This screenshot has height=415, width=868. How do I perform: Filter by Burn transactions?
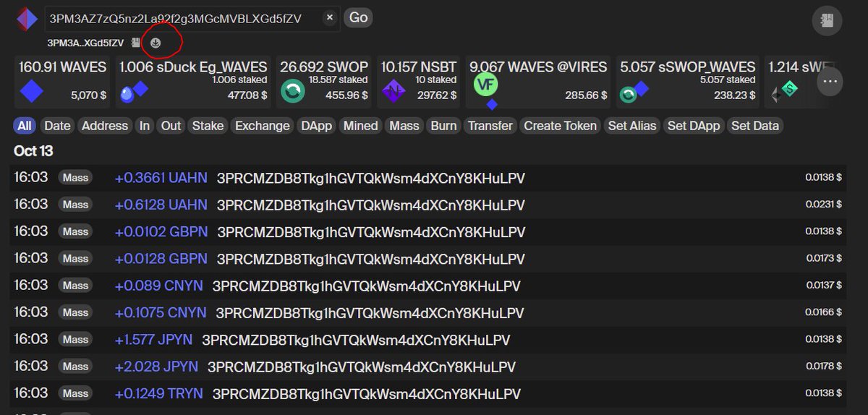click(443, 126)
